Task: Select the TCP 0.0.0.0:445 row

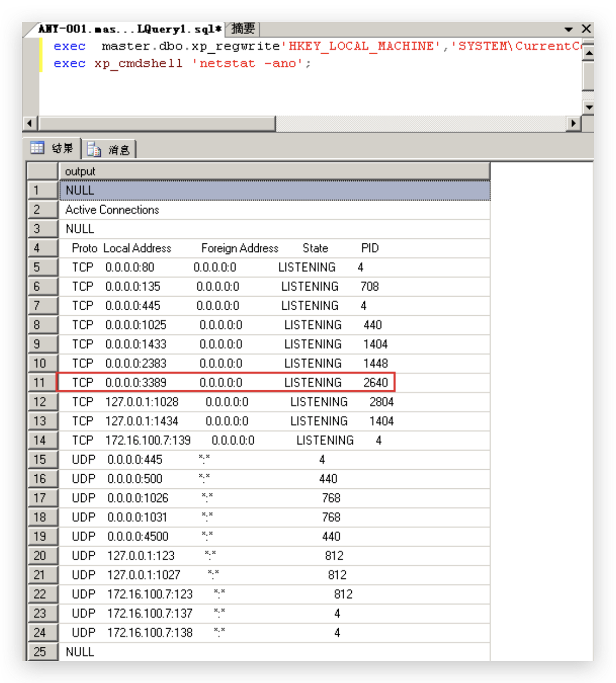Action: pyautogui.click(x=275, y=306)
